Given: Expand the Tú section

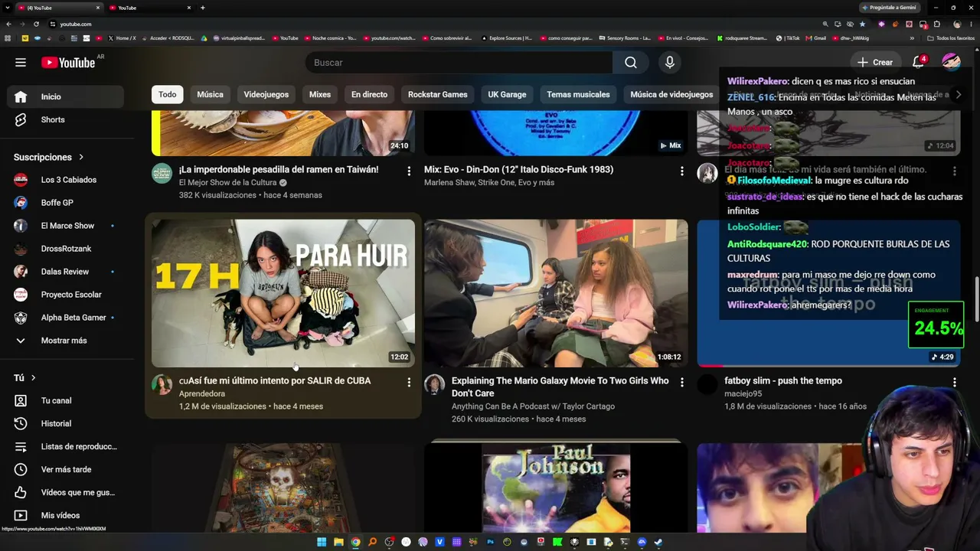Looking at the screenshot, I should 25,377.
